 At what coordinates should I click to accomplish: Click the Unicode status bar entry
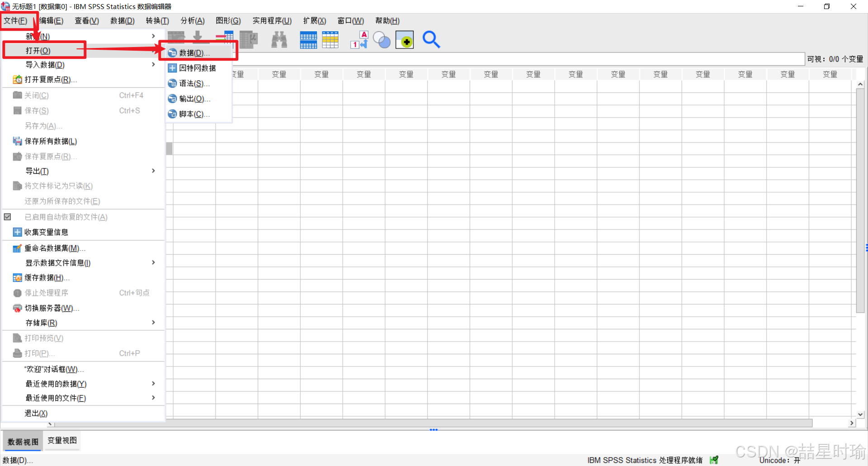tap(780, 460)
